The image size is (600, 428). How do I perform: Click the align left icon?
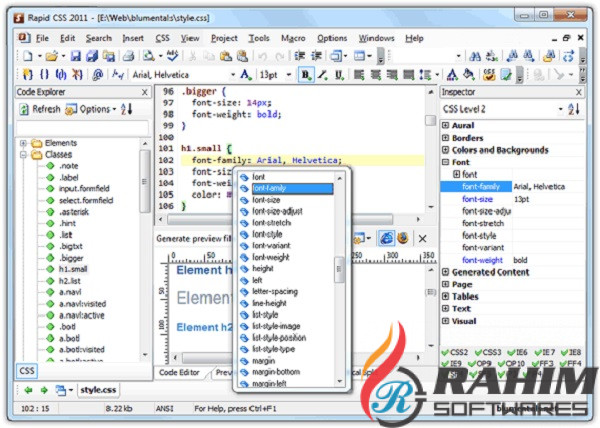click(x=359, y=75)
